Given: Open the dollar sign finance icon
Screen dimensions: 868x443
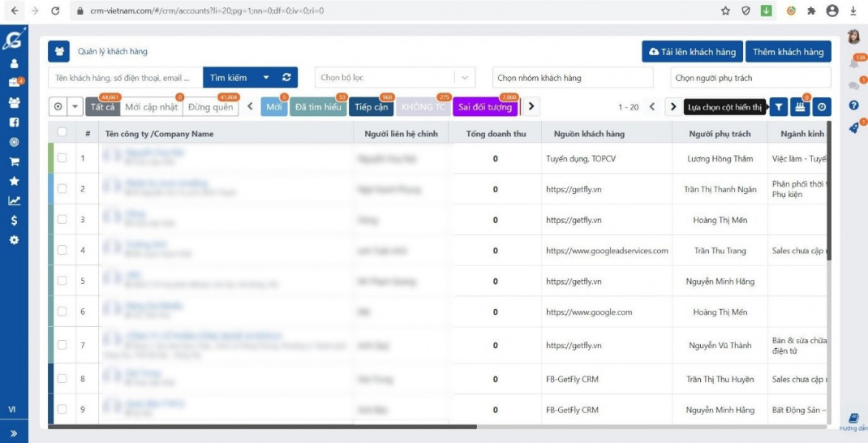Looking at the screenshot, I should (14, 221).
